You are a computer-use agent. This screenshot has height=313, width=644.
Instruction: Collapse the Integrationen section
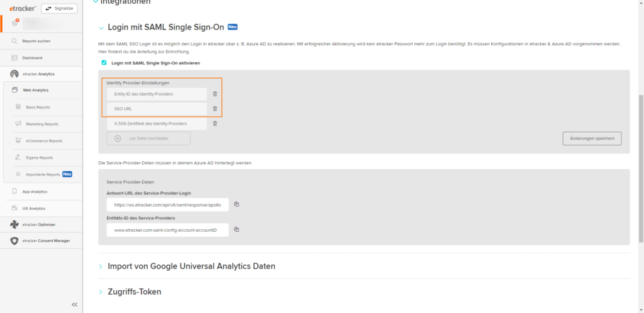pos(96,1)
